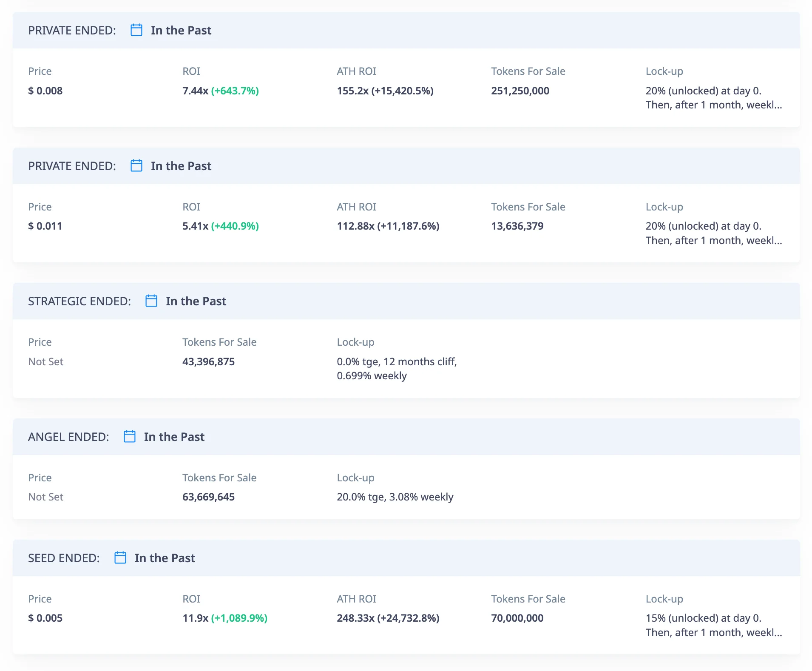Expand truncated lock-up text for 13,636,379 tokens round
Viewport: 812px width, 671px height.
(x=713, y=241)
